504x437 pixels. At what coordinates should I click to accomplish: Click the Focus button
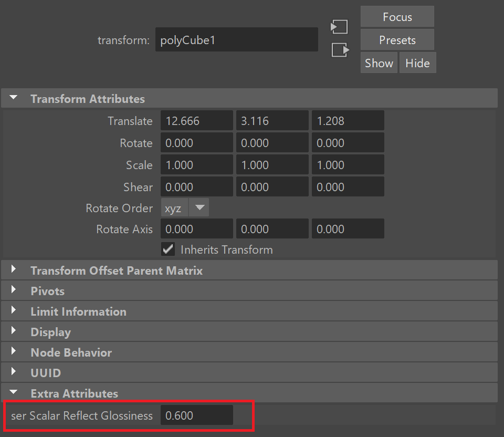(x=397, y=17)
